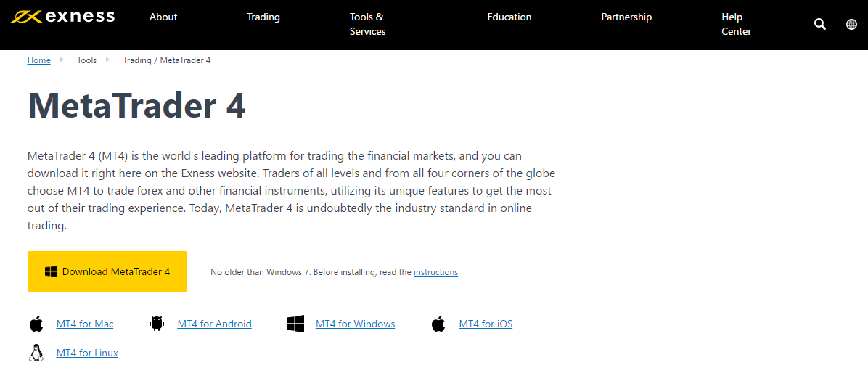Expand the Partnership menu

click(626, 17)
